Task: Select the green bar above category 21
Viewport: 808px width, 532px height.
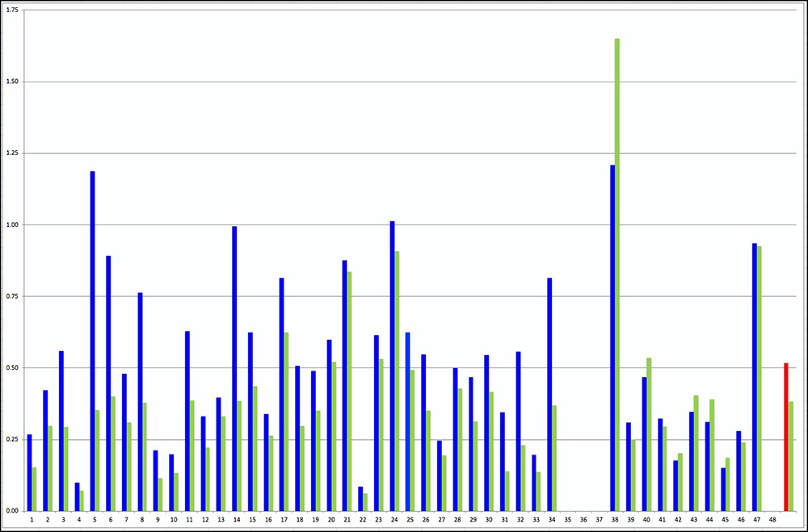Action: [349, 392]
